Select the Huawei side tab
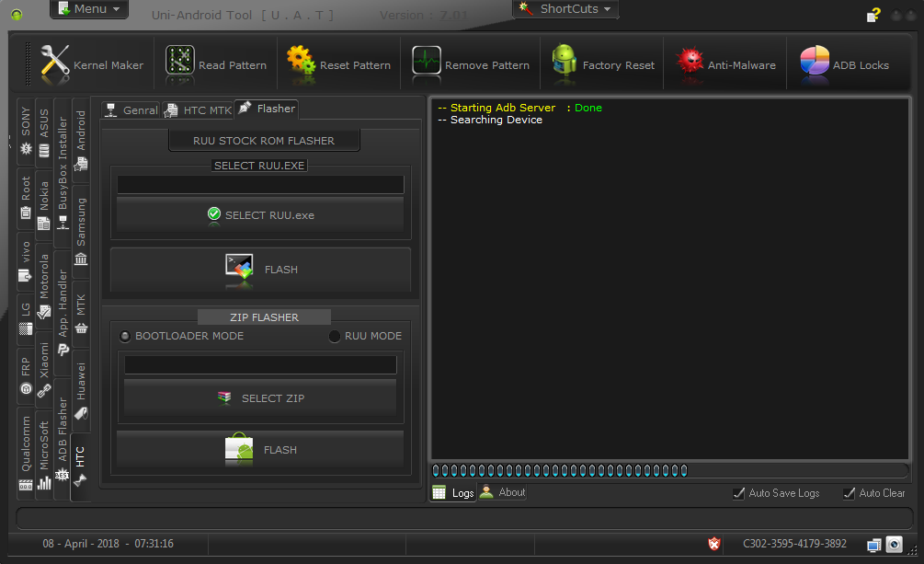 click(x=81, y=390)
